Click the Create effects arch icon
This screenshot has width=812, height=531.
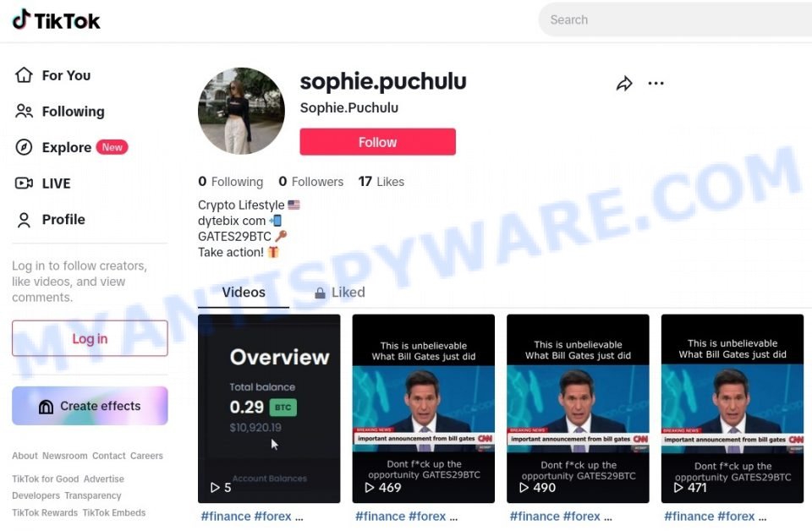tap(46, 407)
